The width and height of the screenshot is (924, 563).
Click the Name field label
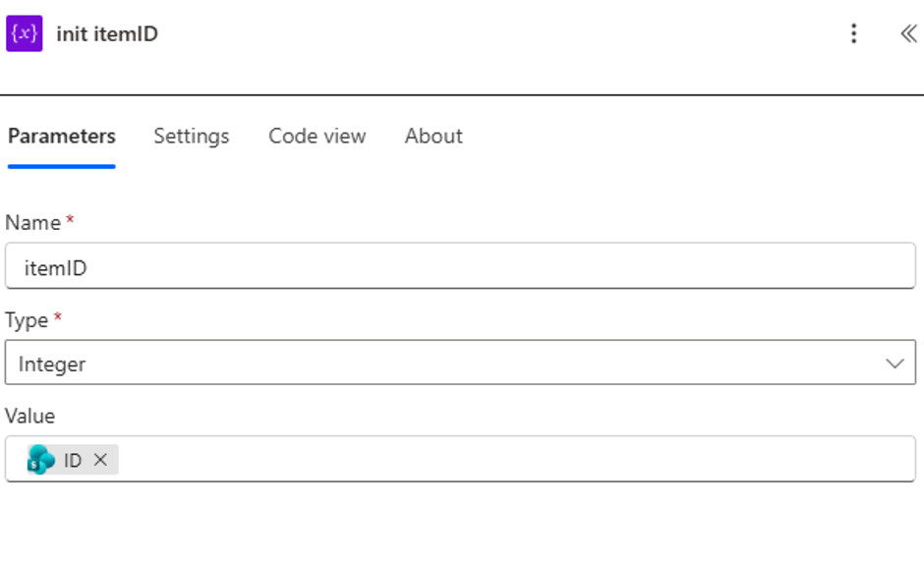pos(32,223)
